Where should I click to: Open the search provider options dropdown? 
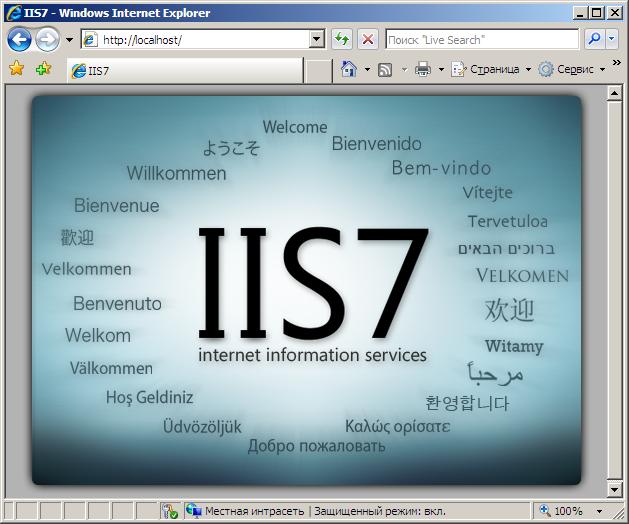pyautogui.click(x=612, y=39)
